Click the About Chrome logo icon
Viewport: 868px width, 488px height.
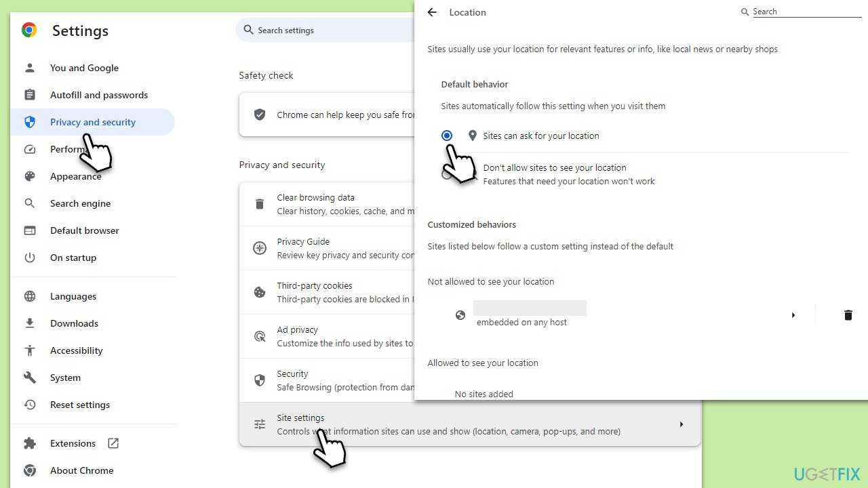coord(29,470)
